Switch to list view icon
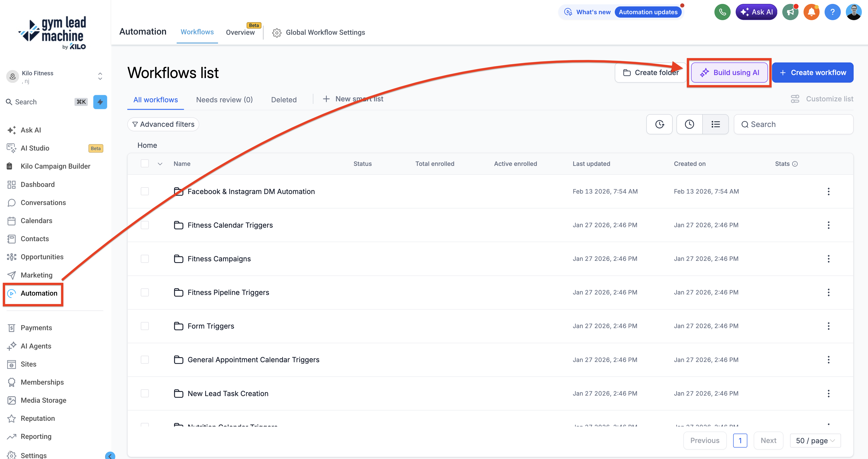This screenshot has width=868, height=459. pyautogui.click(x=715, y=124)
